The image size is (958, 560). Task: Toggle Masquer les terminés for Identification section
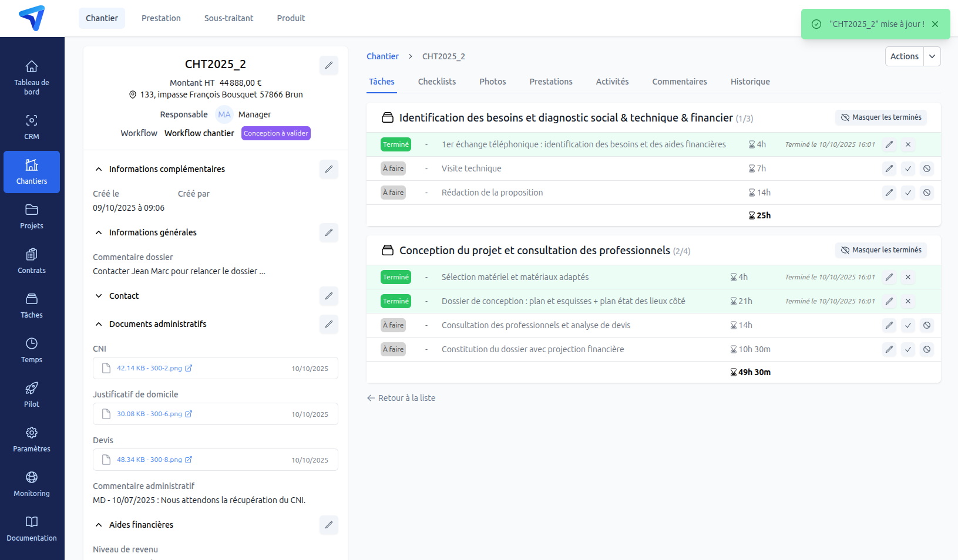click(880, 117)
